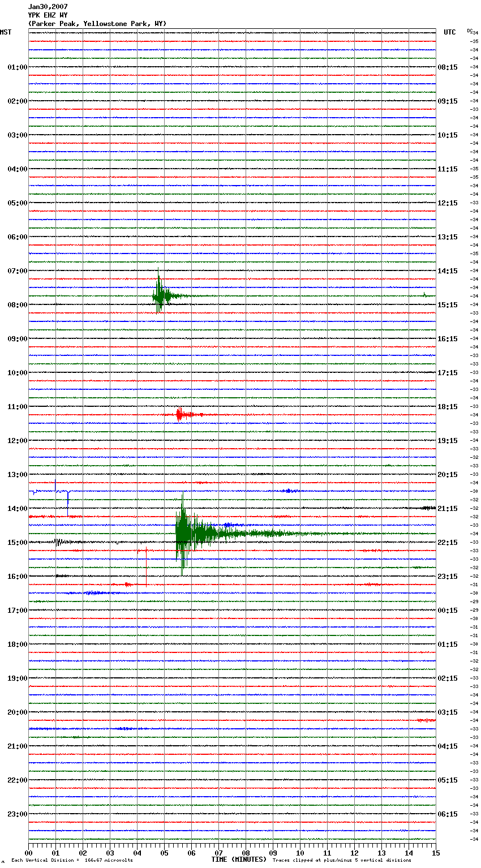Click the '10:15' UTC time label
Viewport: 481px width, 868px height.
(x=448, y=135)
